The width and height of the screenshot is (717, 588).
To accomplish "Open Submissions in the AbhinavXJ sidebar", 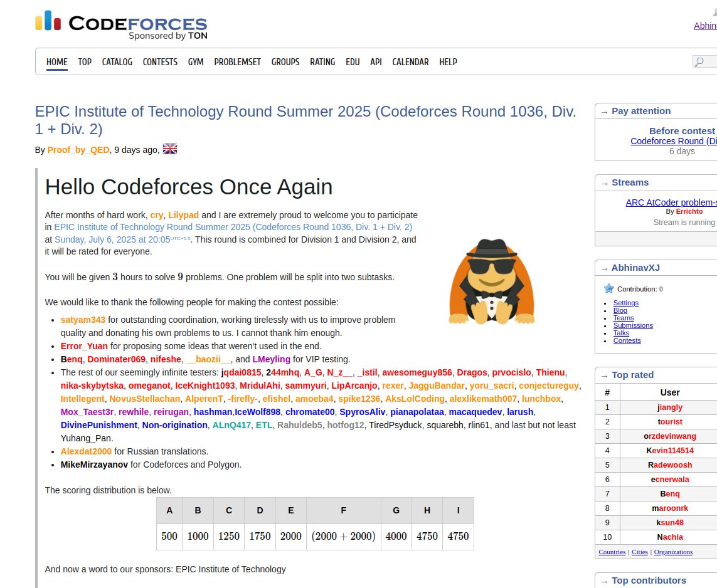I will coord(633,325).
